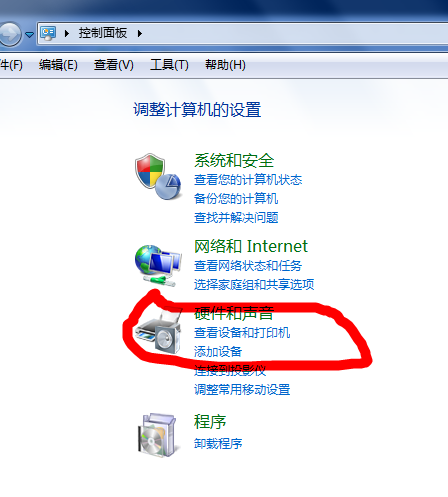448x497 pixels.
Task: Click the 卸载程序 link
Action: pyautogui.click(x=218, y=443)
